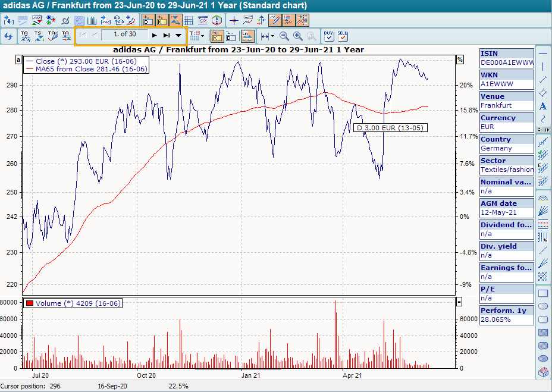The width and height of the screenshot is (552, 392).
Task: Click the zoom out magnifier icon
Action: (x=284, y=36)
